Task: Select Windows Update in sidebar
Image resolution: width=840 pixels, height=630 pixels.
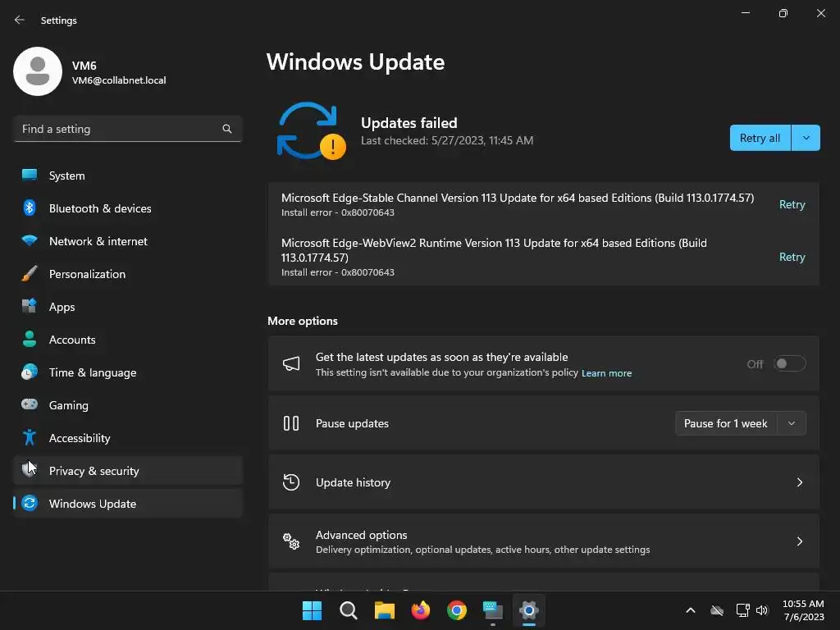Action: [128, 504]
